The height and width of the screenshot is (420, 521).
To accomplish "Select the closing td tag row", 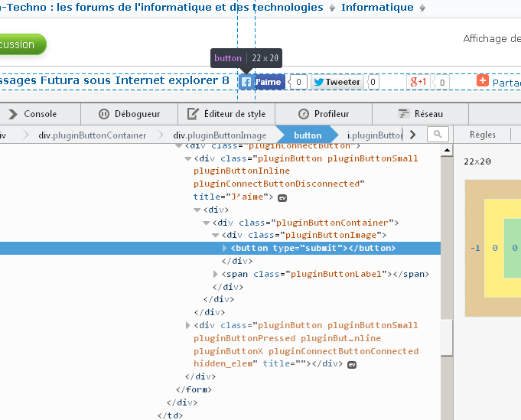I will [x=170, y=415].
